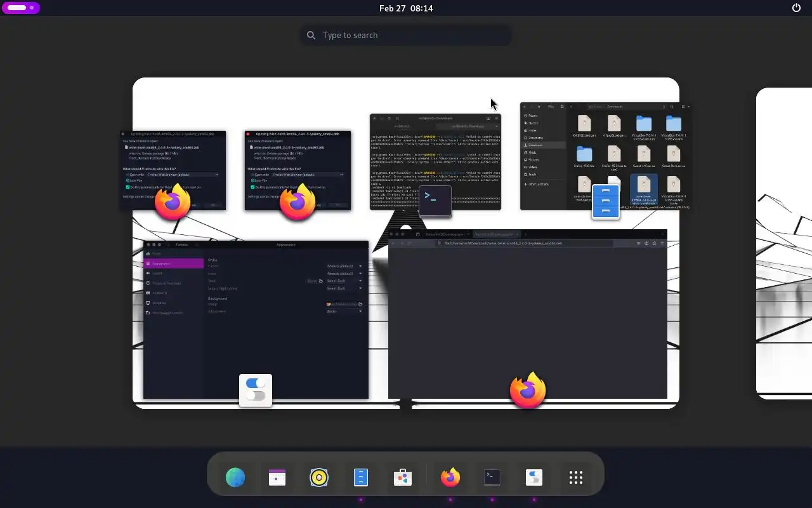
Task: Open Recent in Files sidebar
Action: point(542,116)
